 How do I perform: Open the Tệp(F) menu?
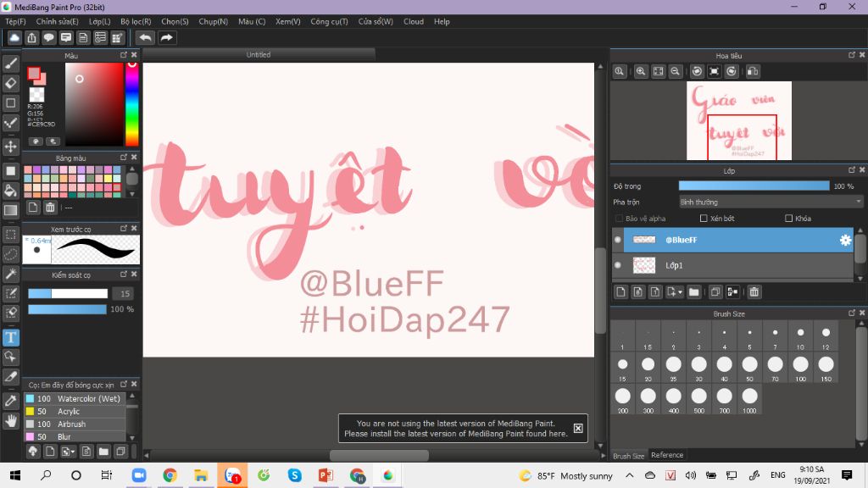[x=15, y=21]
